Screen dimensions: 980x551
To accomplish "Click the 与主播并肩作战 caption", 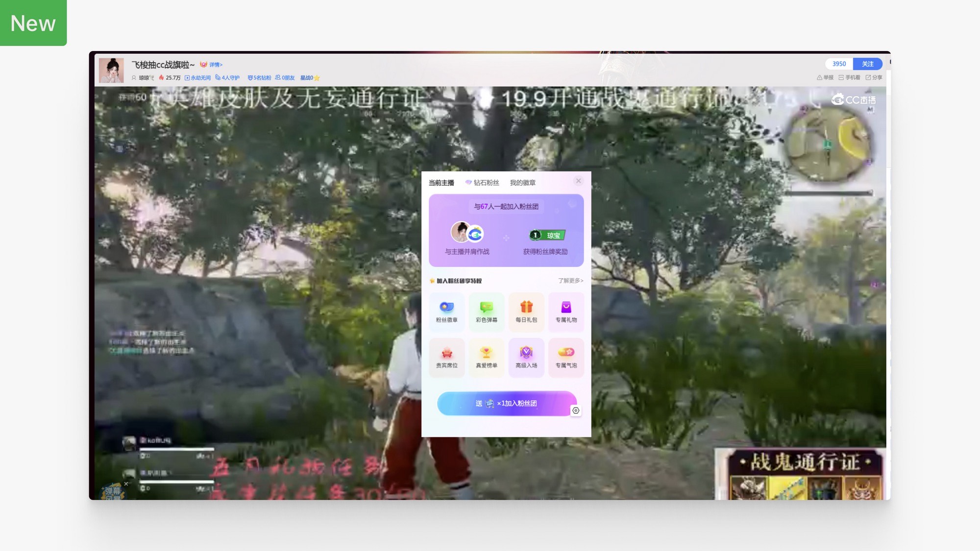I will point(467,252).
